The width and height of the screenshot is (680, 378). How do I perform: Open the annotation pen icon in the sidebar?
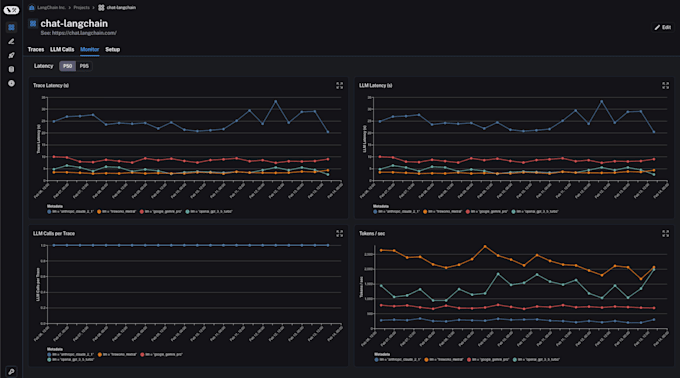click(11, 42)
